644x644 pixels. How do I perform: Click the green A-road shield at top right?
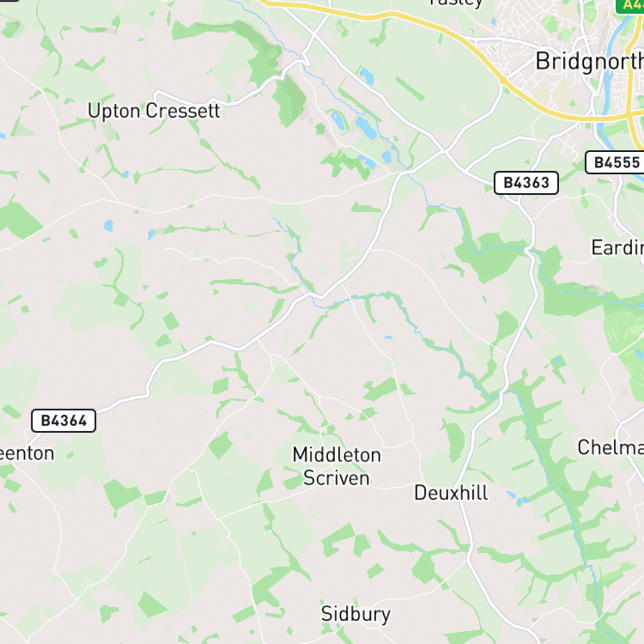coord(629,6)
